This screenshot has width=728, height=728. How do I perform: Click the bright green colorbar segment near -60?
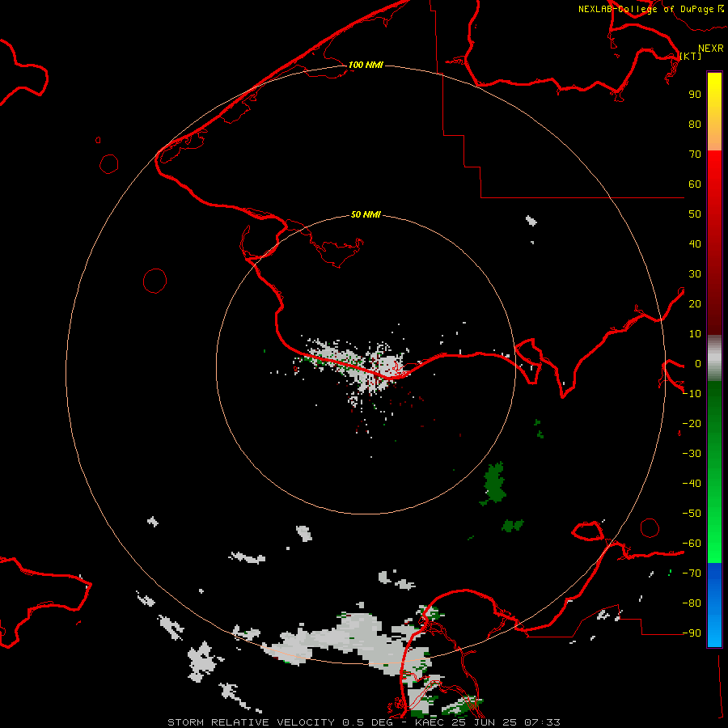pos(714,544)
